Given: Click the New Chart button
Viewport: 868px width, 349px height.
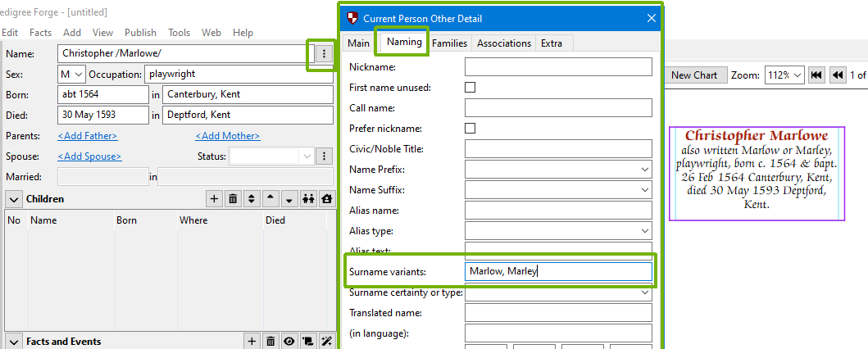Looking at the screenshot, I should (693, 75).
